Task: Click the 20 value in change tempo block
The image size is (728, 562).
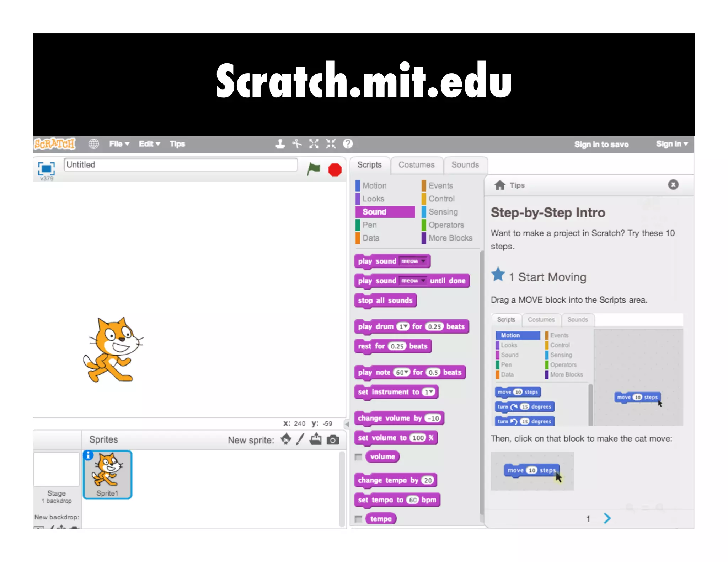Action: click(x=428, y=481)
